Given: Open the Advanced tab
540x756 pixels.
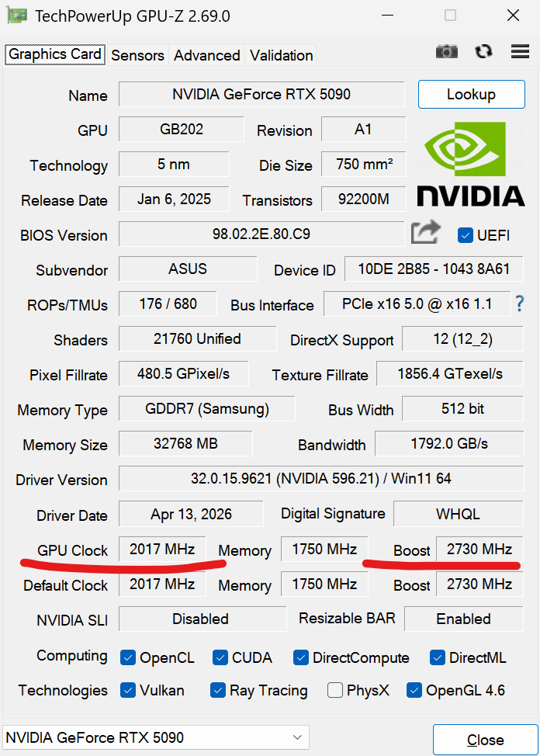Looking at the screenshot, I should click(x=206, y=55).
